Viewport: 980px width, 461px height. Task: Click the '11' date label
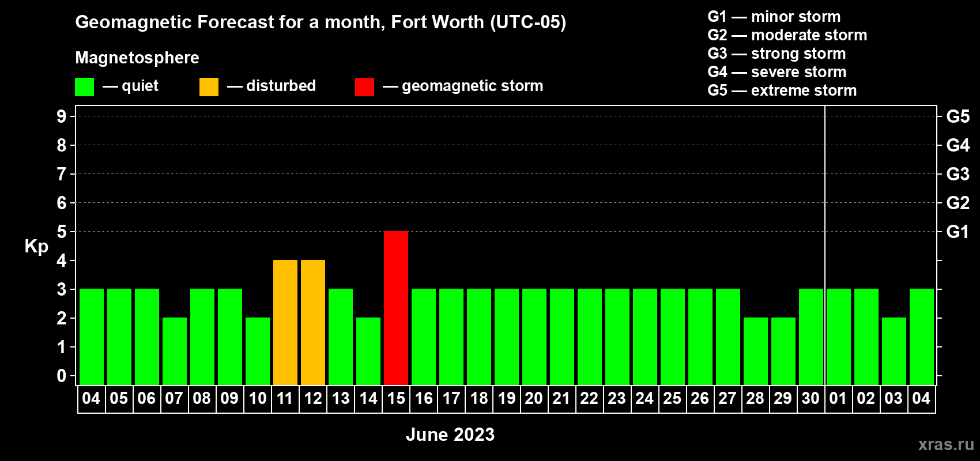pos(285,399)
